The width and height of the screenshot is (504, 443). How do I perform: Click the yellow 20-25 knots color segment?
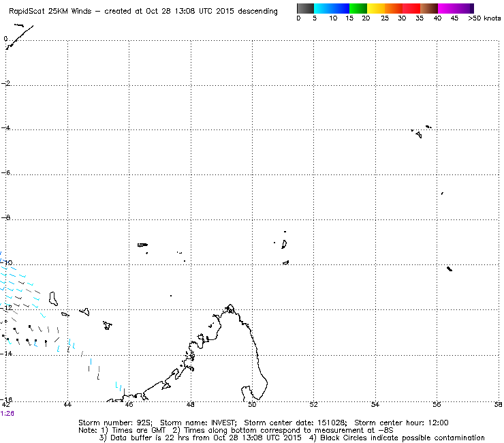pos(376,8)
